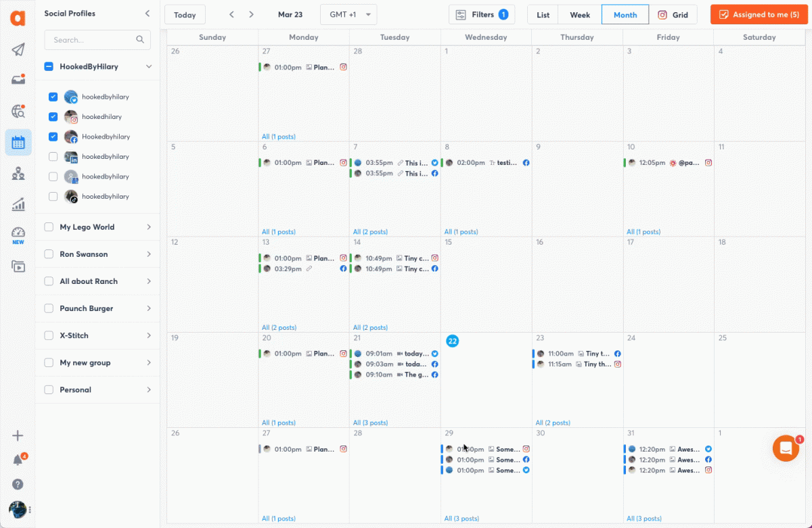This screenshot has width=812, height=528.
Task: Expand the Paunch Burger group
Action: coord(149,308)
